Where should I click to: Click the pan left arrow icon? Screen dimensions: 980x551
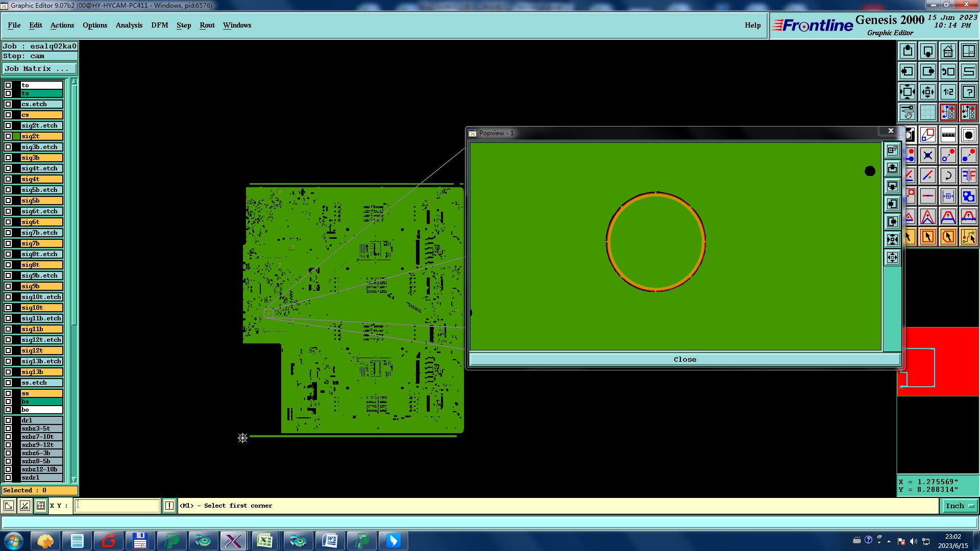tap(907, 71)
